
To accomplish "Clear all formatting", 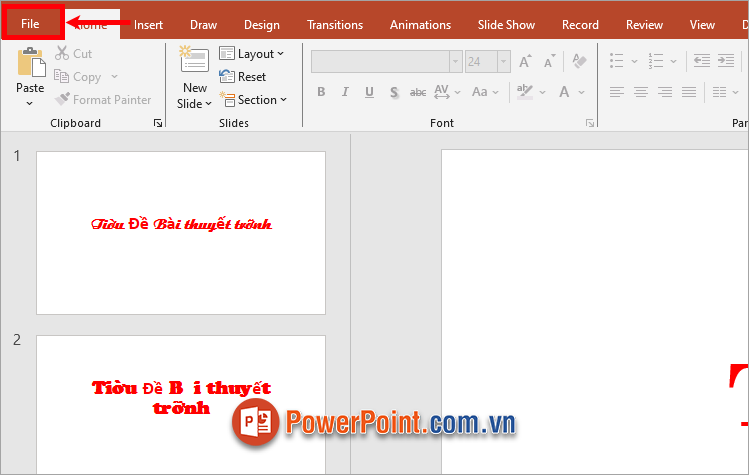I will (x=579, y=61).
